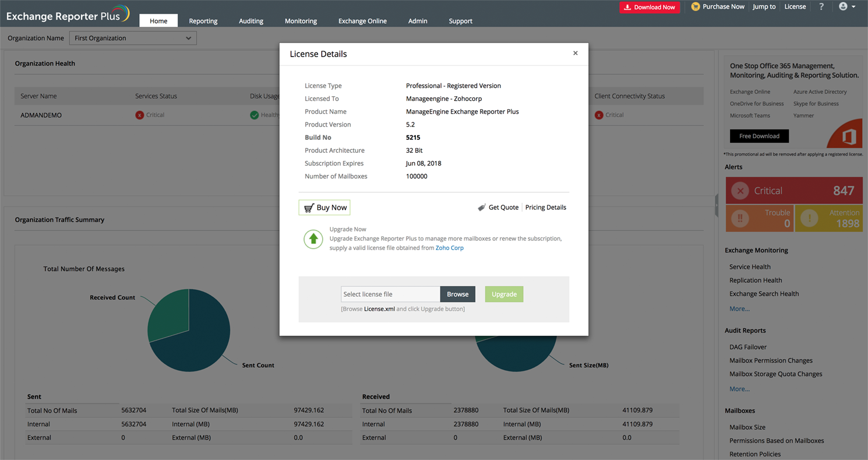This screenshot has height=460, width=868.
Task: Open the Trouble alerts count
Action: (x=760, y=219)
